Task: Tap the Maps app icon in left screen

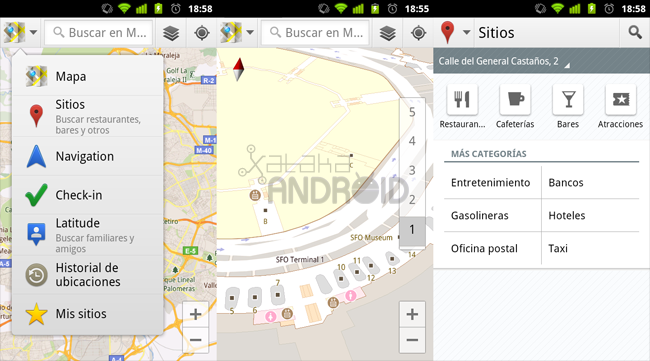Action: 15,32
